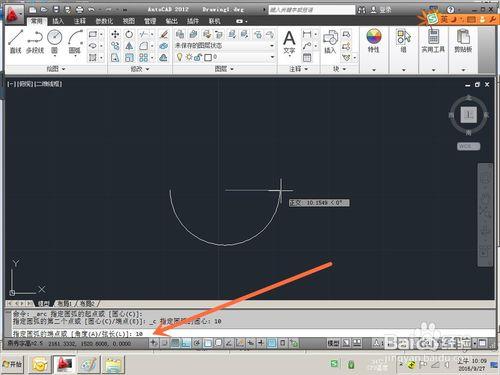Viewport: 500px width, 375px height.
Task: Click the Windows Start button
Action: [x=13, y=364]
